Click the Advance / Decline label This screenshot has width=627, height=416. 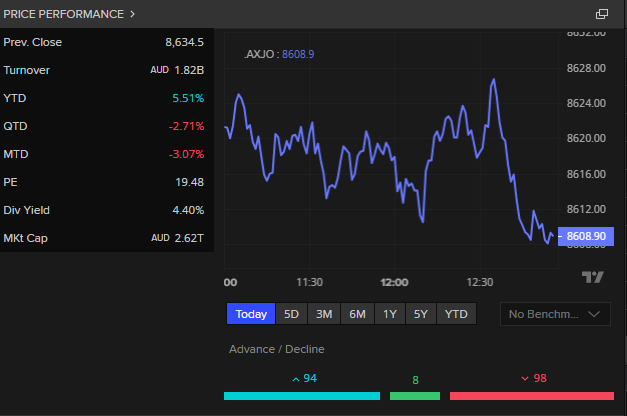277,350
